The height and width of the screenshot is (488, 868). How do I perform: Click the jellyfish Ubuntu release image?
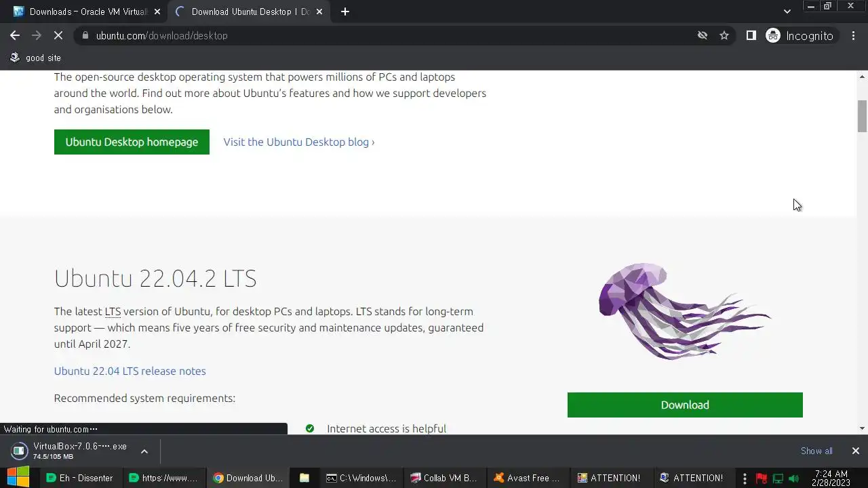click(x=685, y=311)
